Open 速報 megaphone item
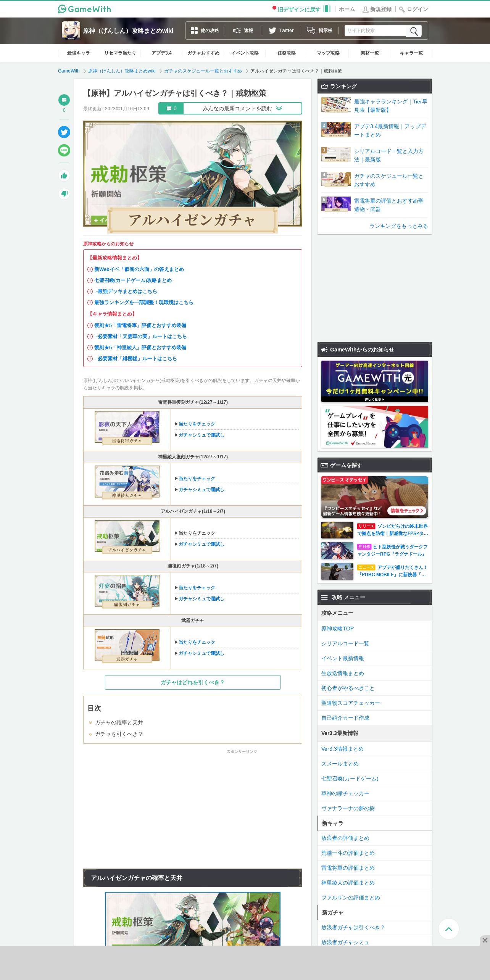 [x=243, y=31]
